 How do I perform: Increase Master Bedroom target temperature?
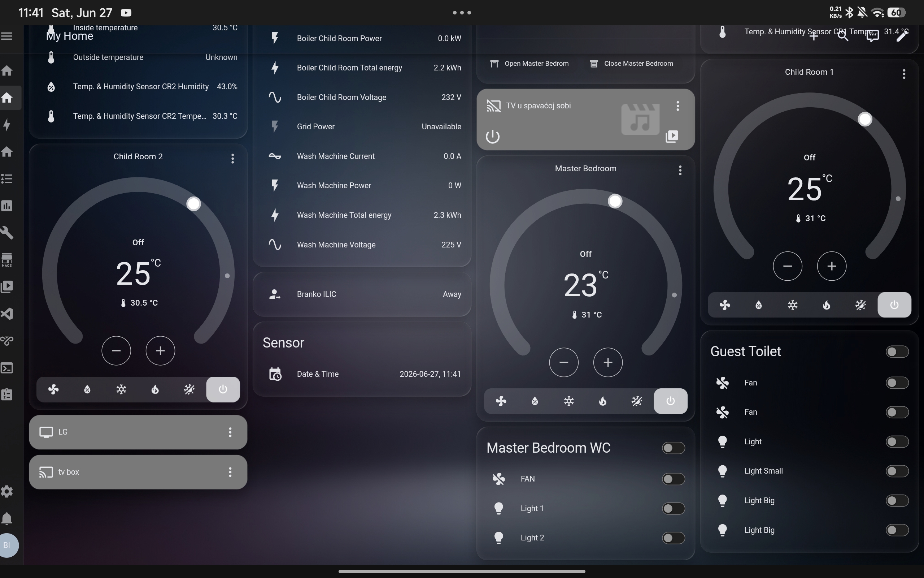608,362
